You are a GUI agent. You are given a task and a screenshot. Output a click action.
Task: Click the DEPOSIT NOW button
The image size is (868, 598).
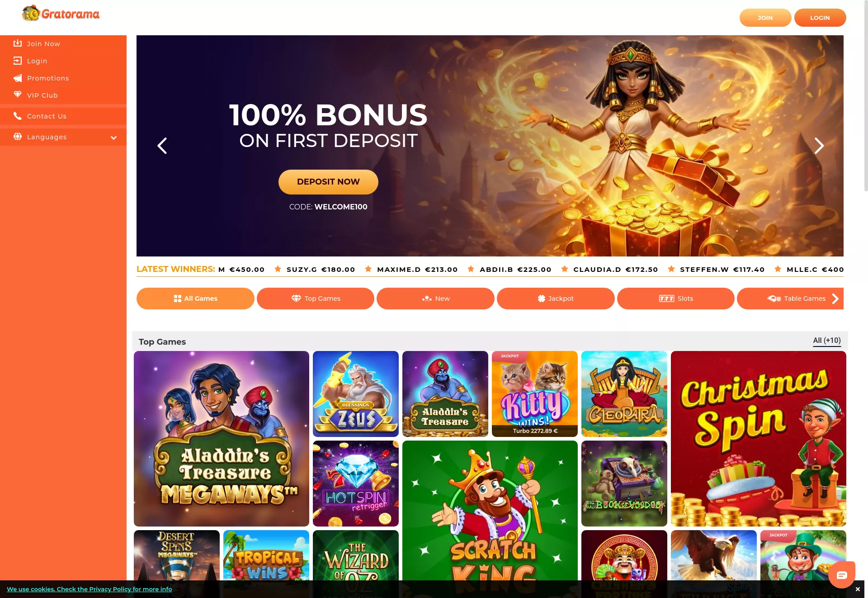tap(328, 182)
